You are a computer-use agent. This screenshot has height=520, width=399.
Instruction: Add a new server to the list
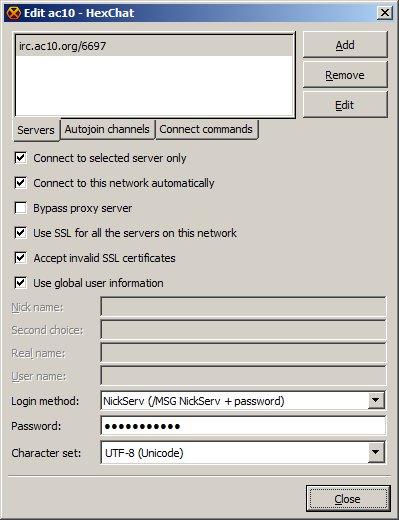[345, 45]
